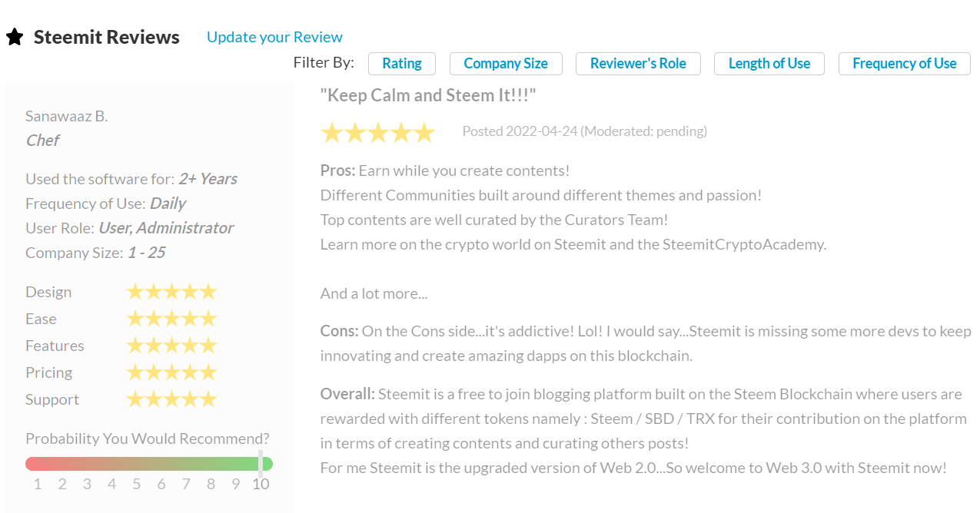
Task: Filter reviews by Rating
Action: click(x=402, y=64)
